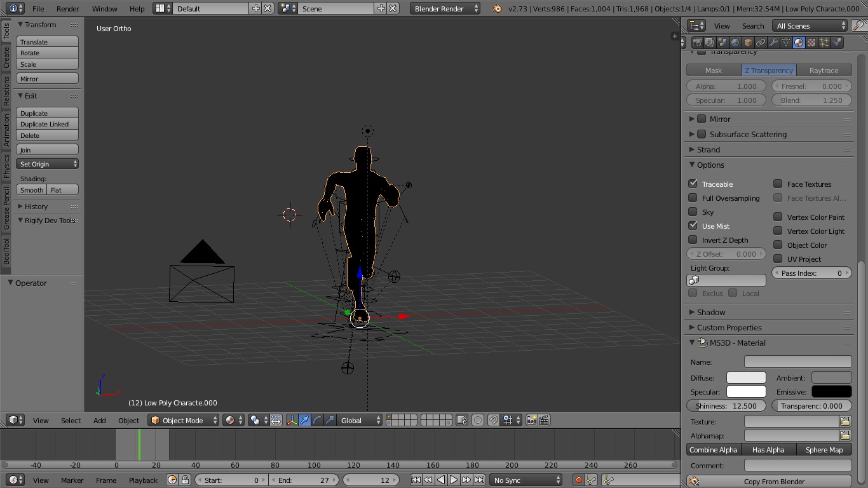Open the Scene properties tab
This screenshot has width=868, height=488.
click(722, 43)
